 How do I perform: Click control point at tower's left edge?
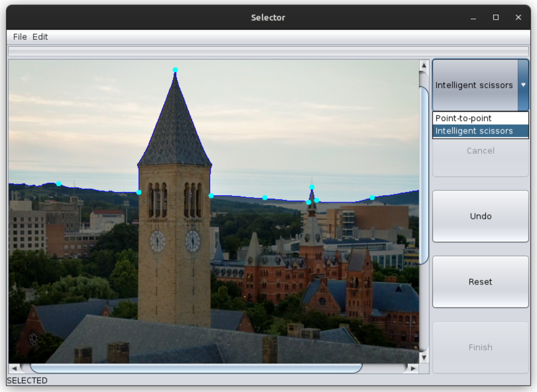[x=139, y=192]
